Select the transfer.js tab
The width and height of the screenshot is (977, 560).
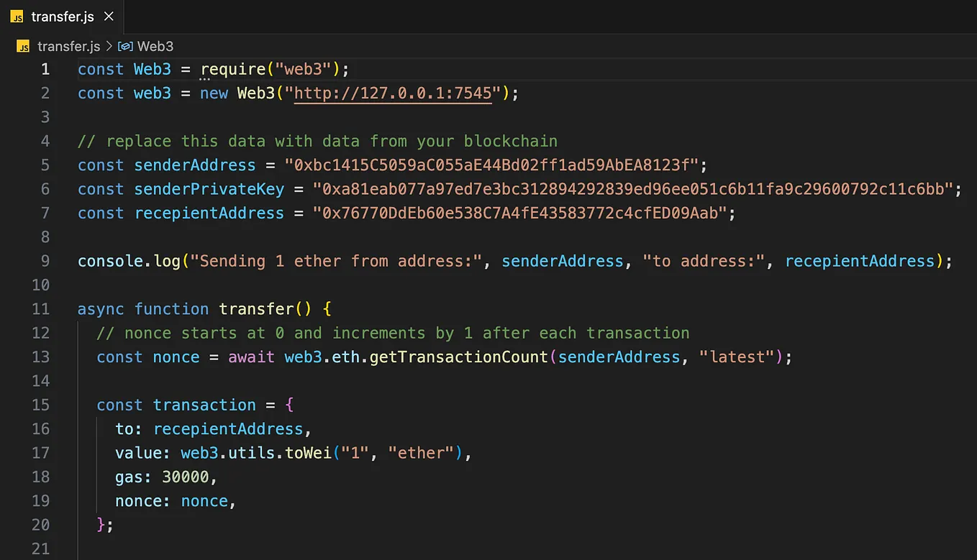point(63,16)
